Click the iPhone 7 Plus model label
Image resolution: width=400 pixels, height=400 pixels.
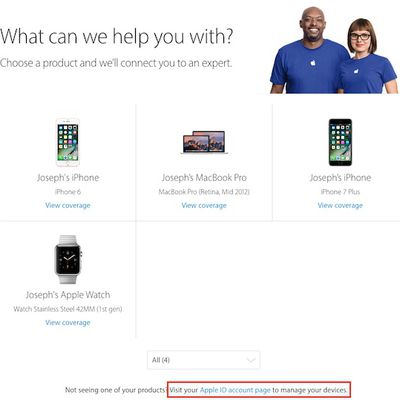tap(340, 192)
